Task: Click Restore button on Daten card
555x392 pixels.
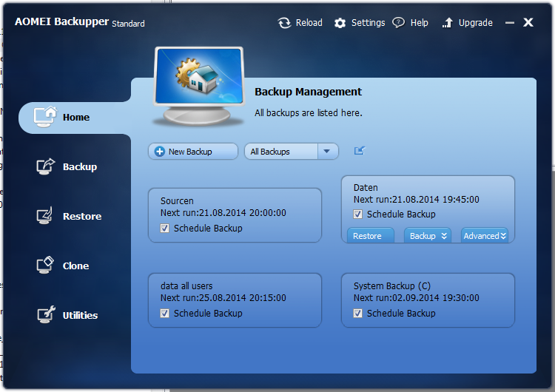Action: (x=371, y=236)
